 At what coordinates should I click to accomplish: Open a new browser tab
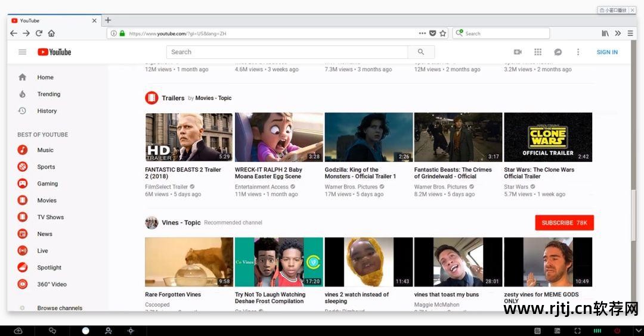[x=108, y=20]
